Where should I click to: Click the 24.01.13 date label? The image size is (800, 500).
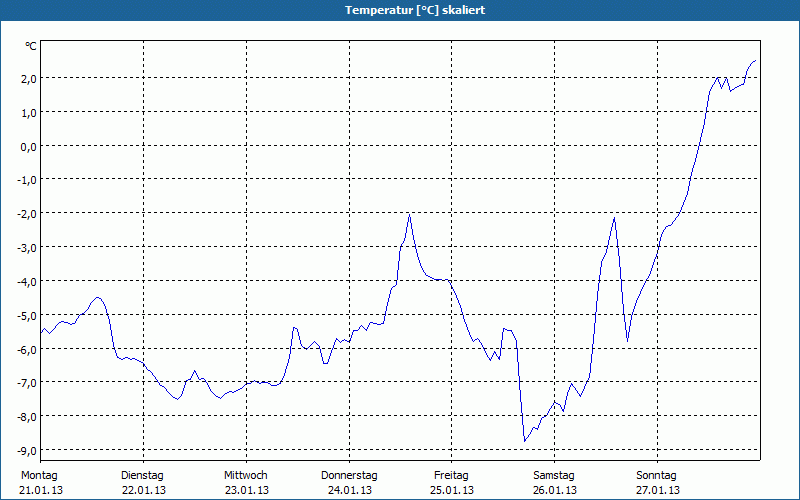(x=349, y=490)
